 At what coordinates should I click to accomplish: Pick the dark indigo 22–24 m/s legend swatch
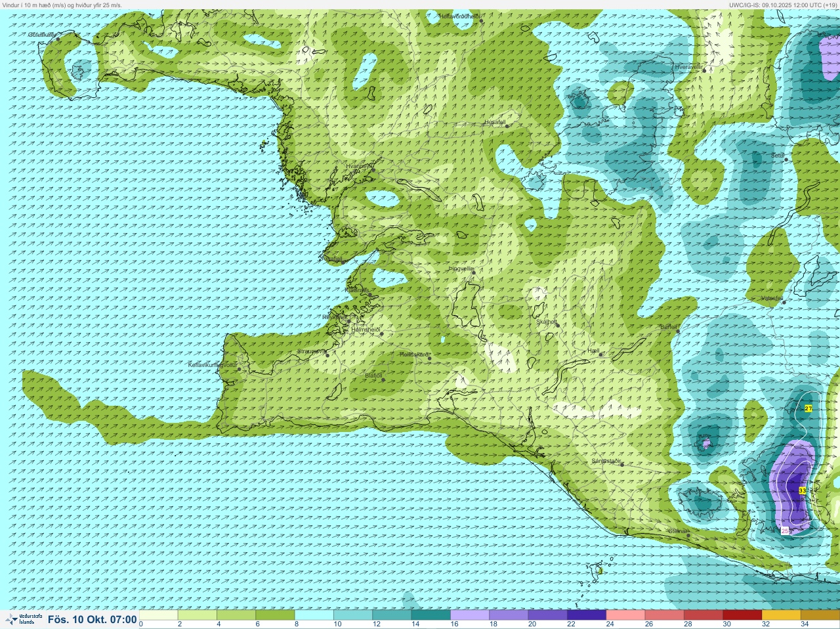[x=587, y=615]
